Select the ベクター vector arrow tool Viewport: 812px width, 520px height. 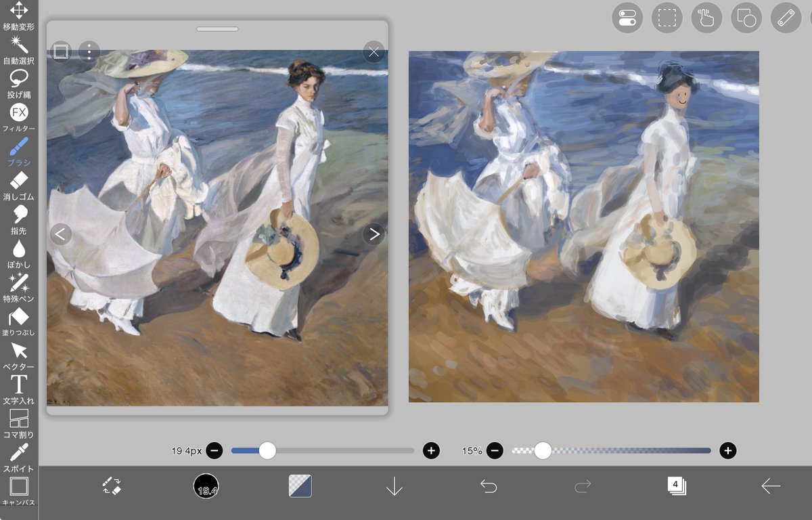click(x=18, y=356)
